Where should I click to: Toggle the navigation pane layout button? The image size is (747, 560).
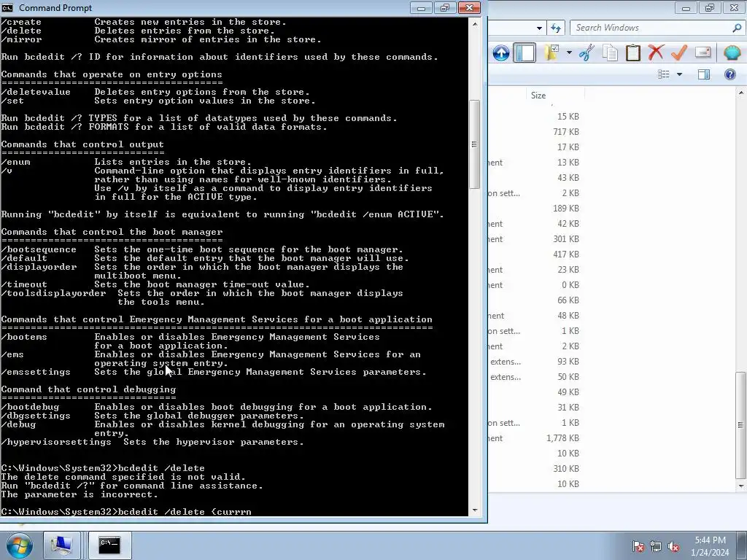(525, 52)
